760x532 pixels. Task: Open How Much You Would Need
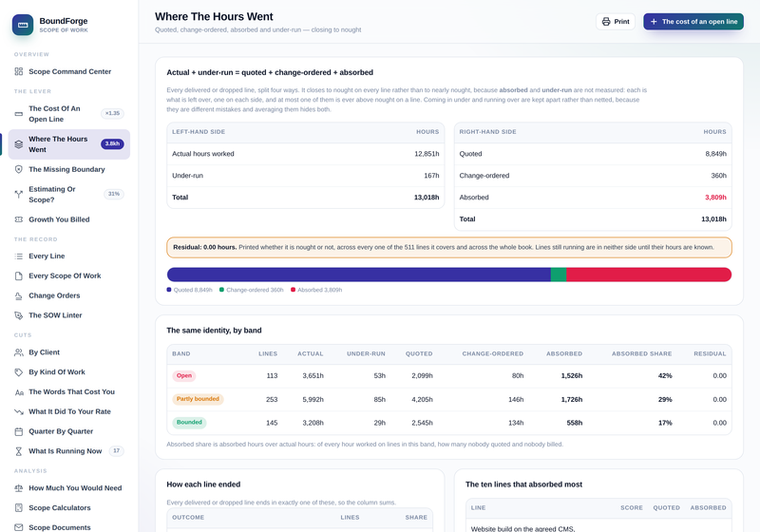(69, 488)
